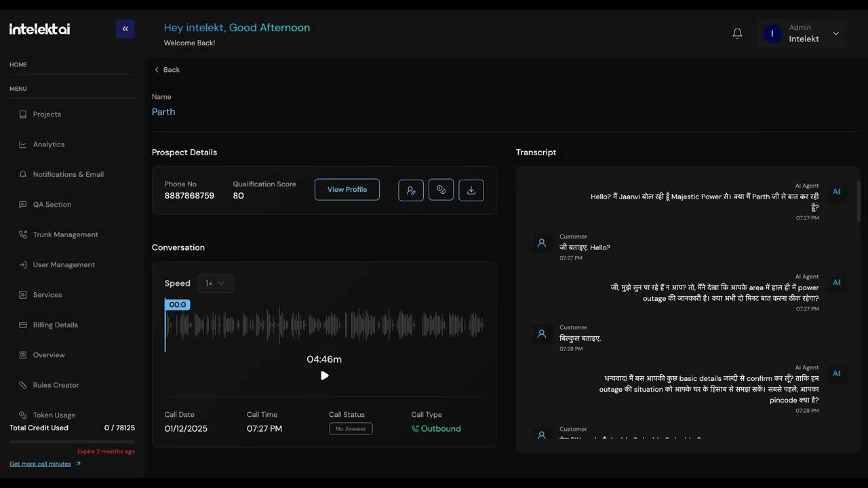Image resolution: width=868 pixels, height=488 pixels.
Task: Click the Analytics chart icon
Action: 23,144
